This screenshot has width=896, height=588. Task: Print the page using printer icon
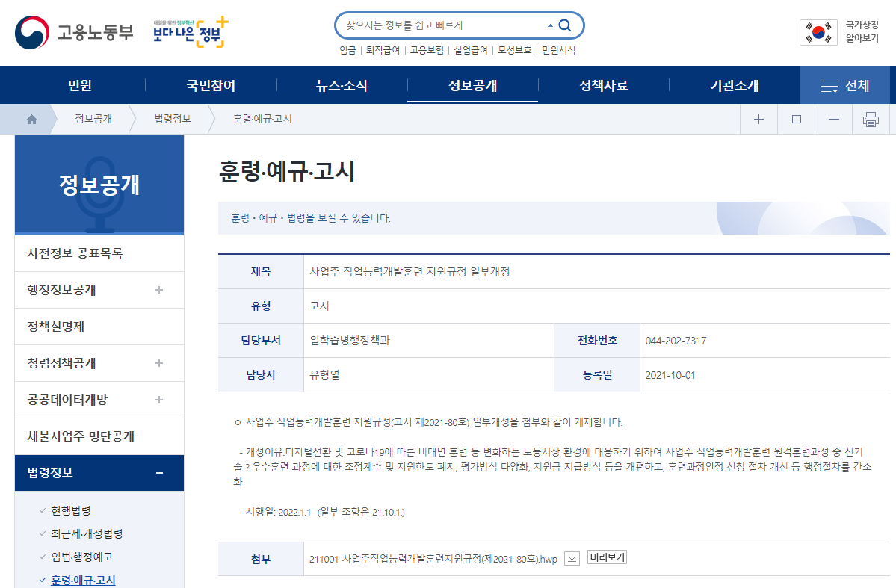coord(871,120)
